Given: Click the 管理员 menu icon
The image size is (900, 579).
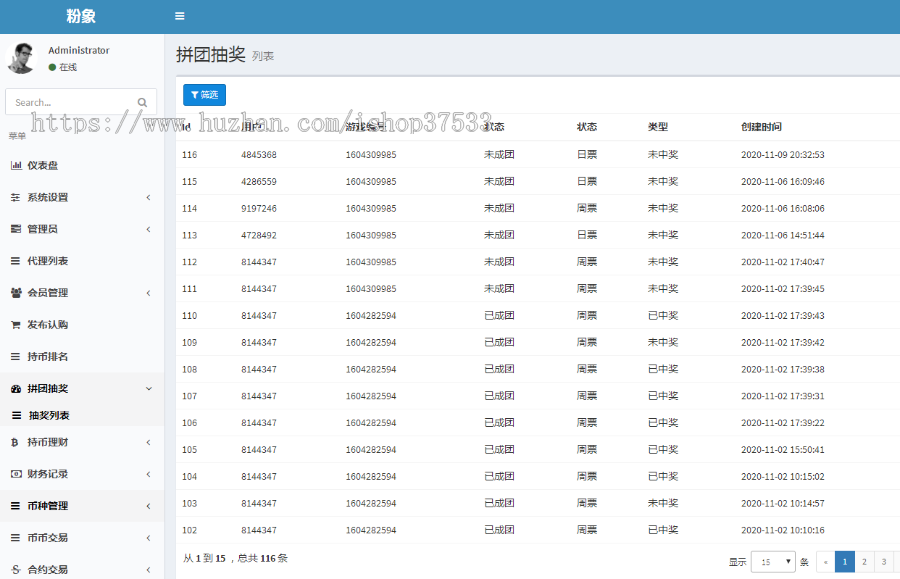Looking at the screenshot, I should tap(15, 229).
